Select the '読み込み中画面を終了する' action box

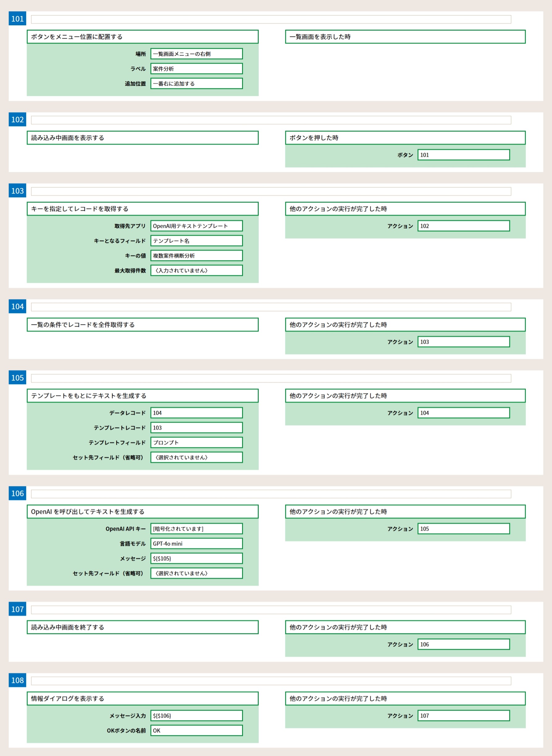(142, 627)
